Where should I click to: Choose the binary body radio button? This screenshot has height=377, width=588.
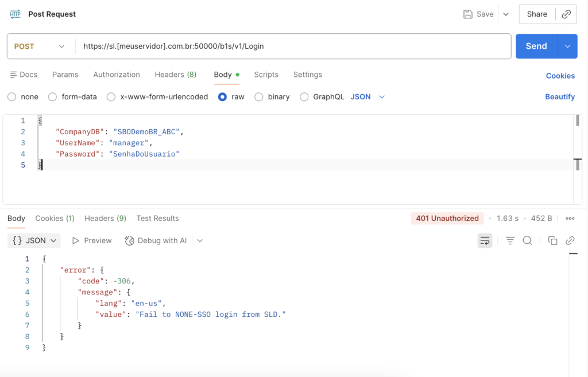[259, 97]
